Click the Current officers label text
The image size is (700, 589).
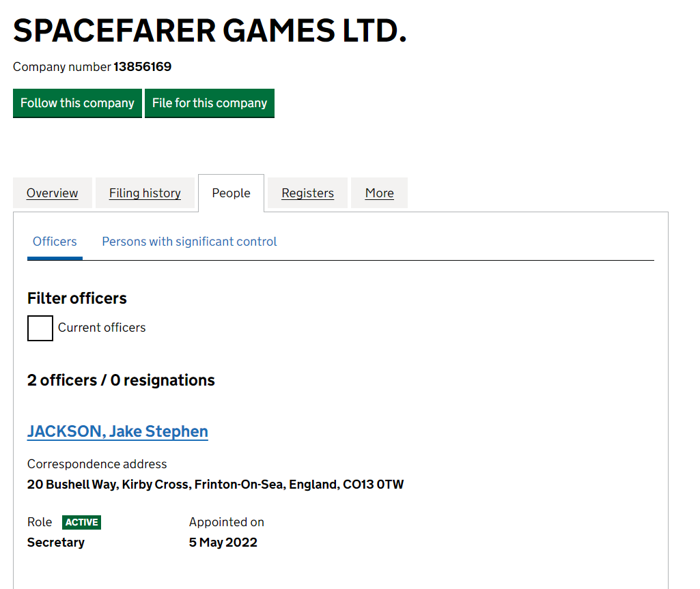102,328
